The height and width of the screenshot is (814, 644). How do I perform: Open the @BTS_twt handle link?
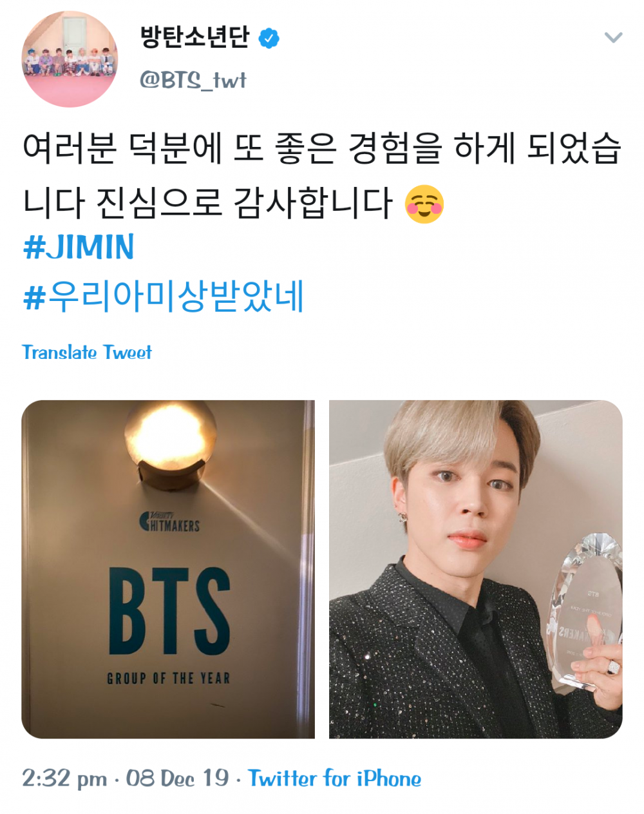click(193, 80)
